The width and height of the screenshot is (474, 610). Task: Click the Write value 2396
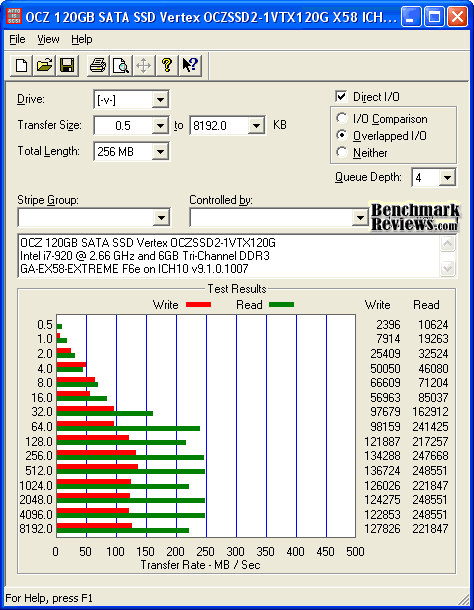388,324
